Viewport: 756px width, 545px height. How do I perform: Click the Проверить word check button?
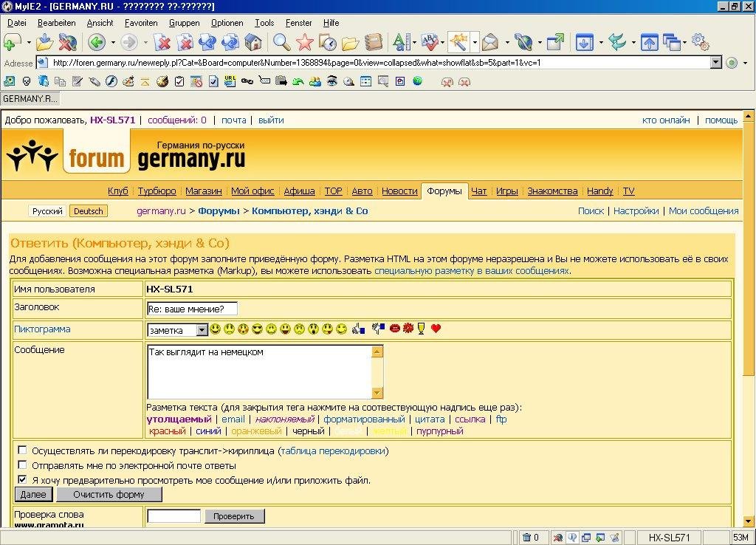tap(234, 516)
